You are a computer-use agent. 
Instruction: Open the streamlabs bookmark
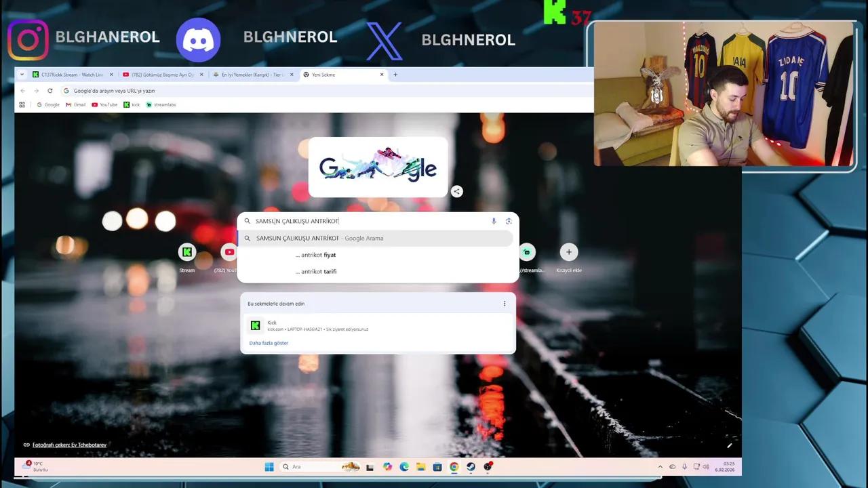pyautogui.click(x=161, y=104)
